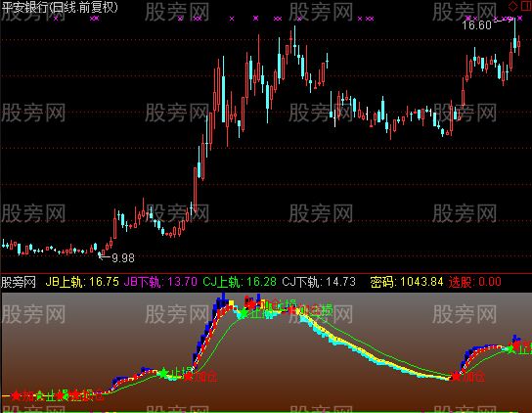Click the 9.98 low price label

[123, 258]
